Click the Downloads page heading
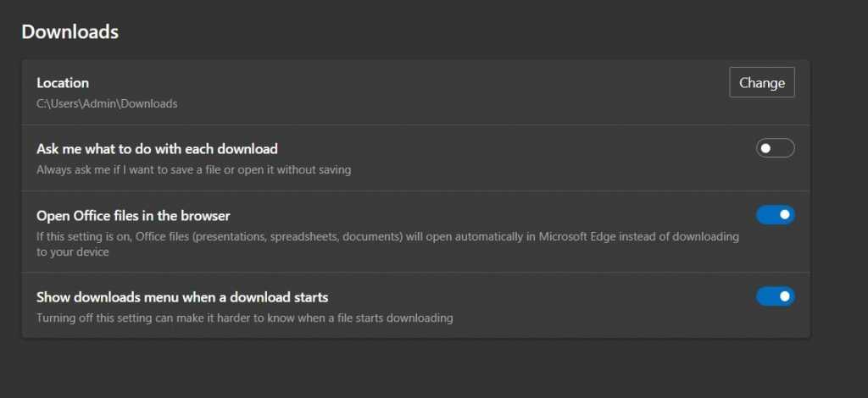 click(x=70, y=32)
